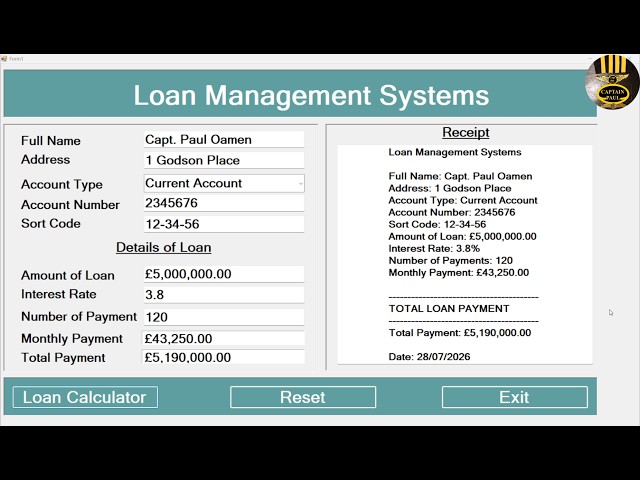Click receipt line 'Address: 1 Godson Place'
640x480 pixels.
450,188
